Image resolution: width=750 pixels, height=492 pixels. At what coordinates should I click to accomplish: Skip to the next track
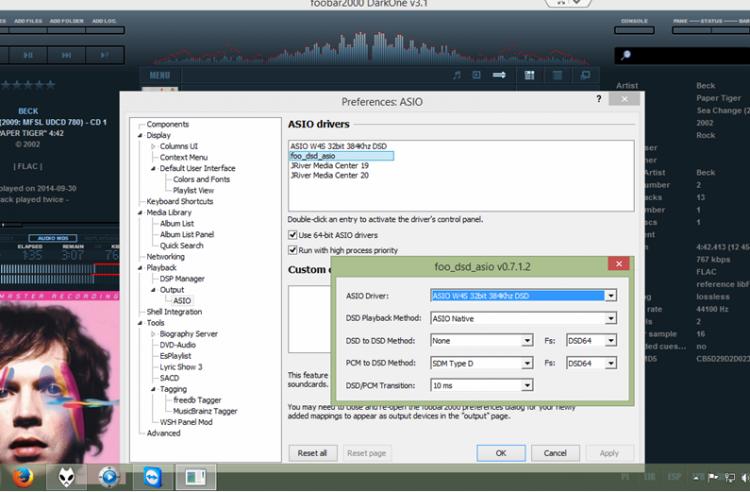[x=66, y=55]
